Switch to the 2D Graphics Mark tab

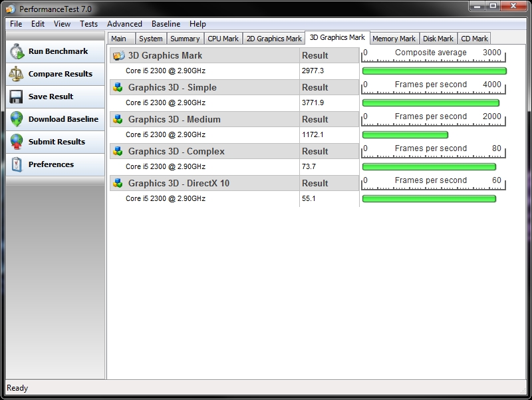pos(274,39)
